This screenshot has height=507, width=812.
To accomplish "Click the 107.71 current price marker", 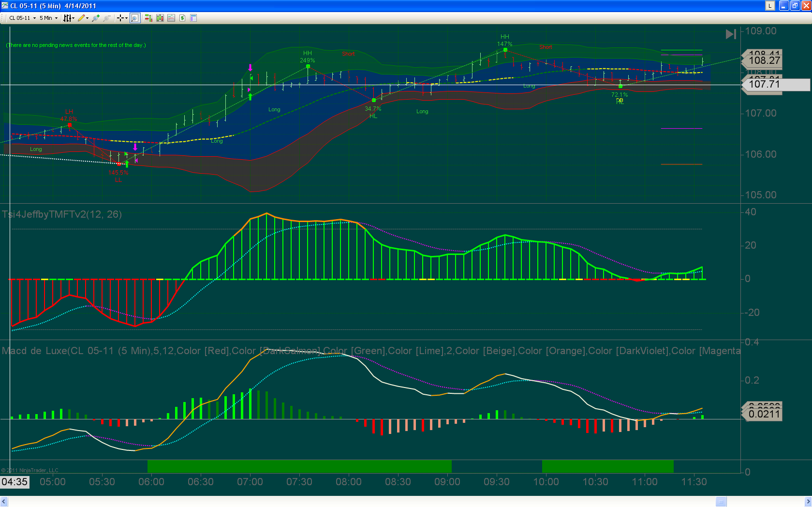I will click(776, 84).
